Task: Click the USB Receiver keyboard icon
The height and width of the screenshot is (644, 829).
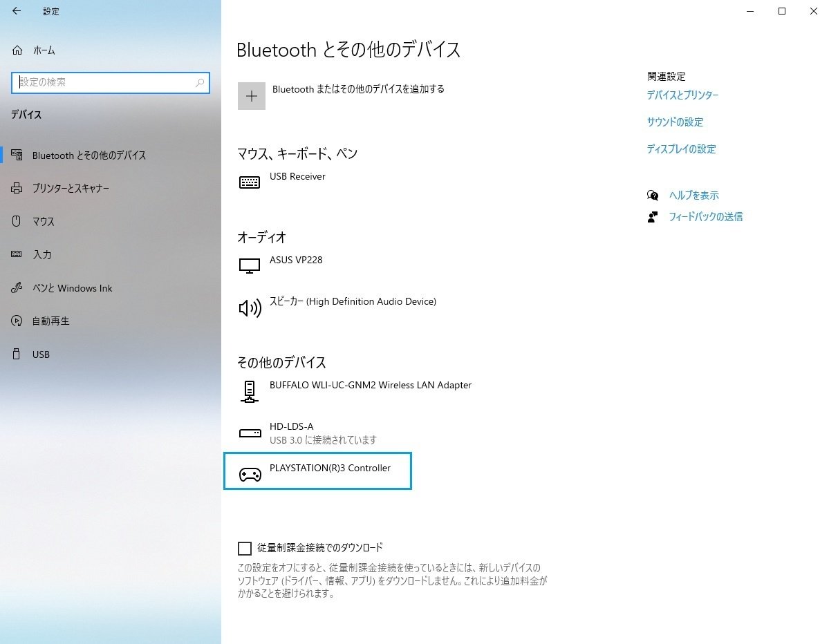Action: (x=250, y=182)
